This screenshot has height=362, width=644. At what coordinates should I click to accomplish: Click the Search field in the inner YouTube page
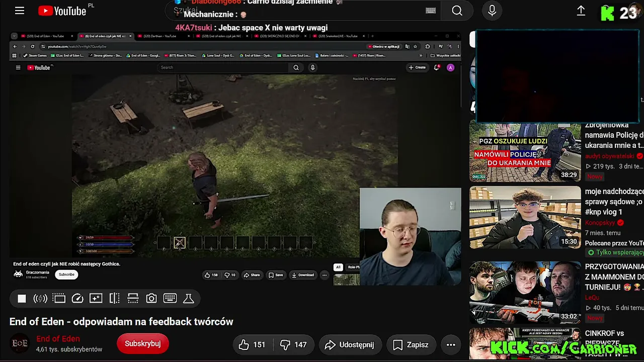point(223,67)
